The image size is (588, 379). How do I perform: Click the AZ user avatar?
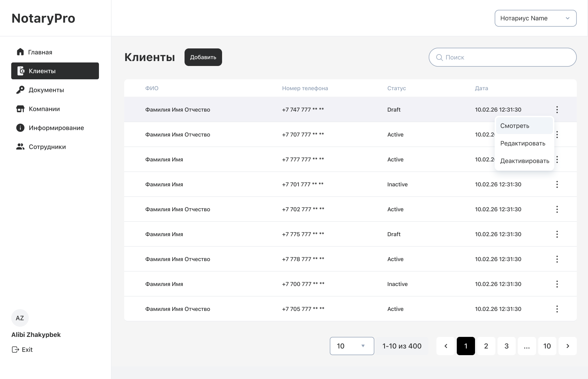(20, 318)
